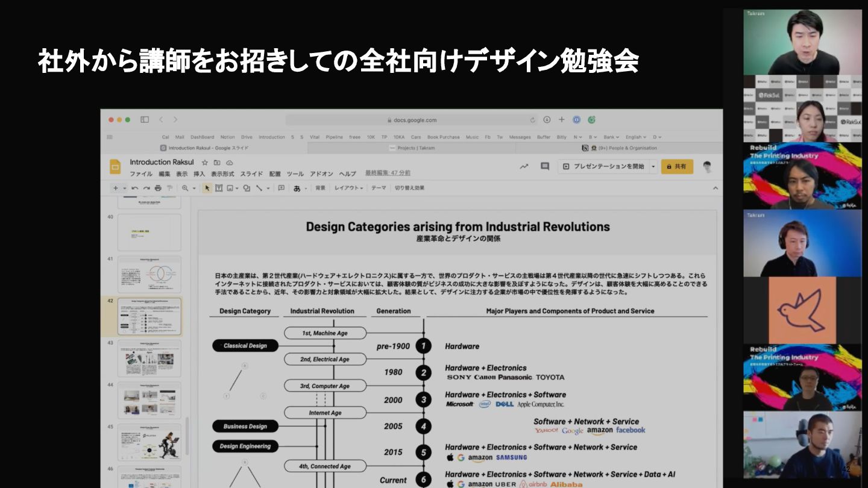Click the print icon in toolbar
The width and height of the screenshot is (868, 488).
point(158,188)
